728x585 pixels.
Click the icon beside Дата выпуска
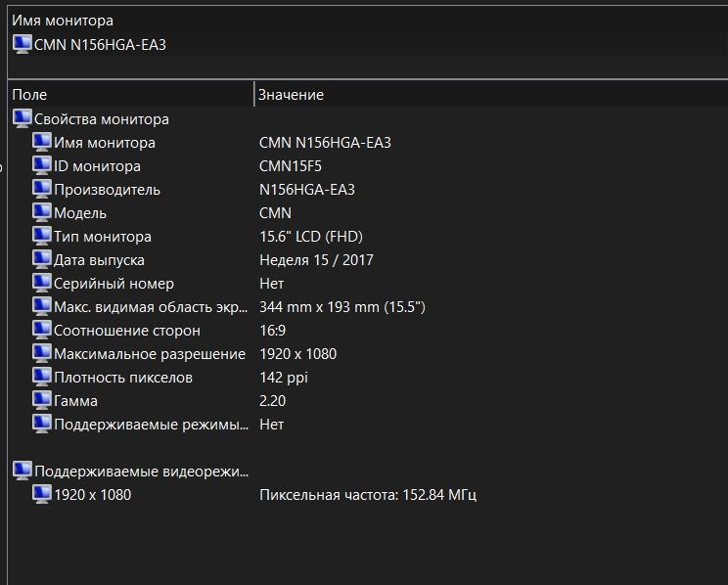tap(41, 259)
